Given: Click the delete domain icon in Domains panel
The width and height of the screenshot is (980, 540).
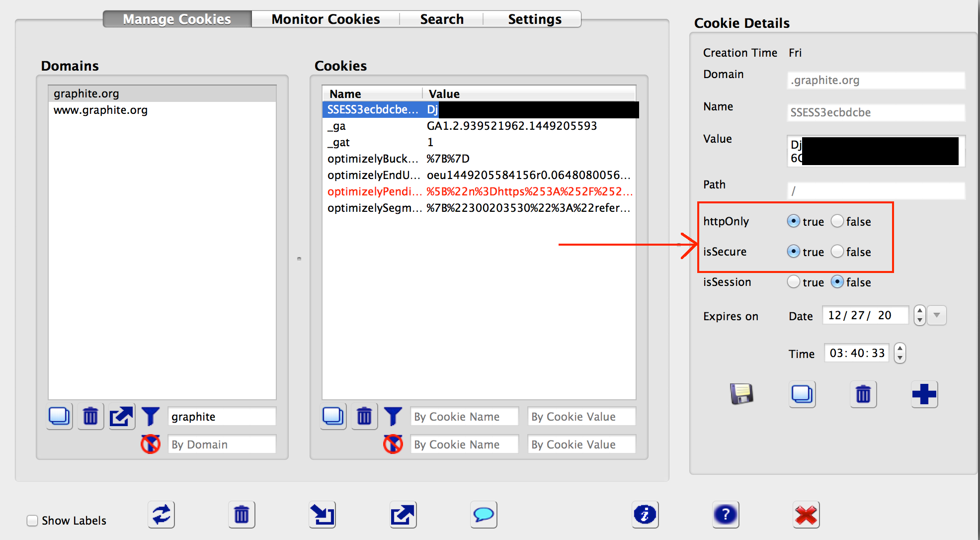Looking at the screenshot, I should 93,416.
